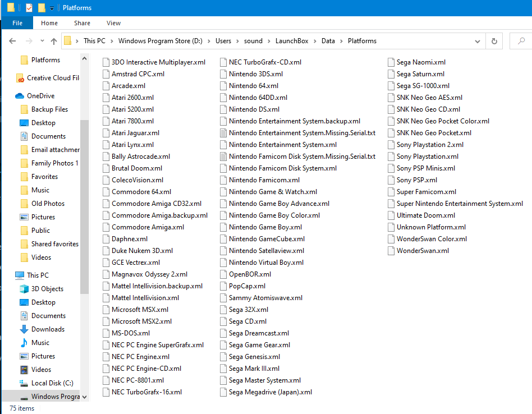Click the Data breadcrumb segment
The height and width of the screenshot is (414, 532).
[x=328, y=41]
